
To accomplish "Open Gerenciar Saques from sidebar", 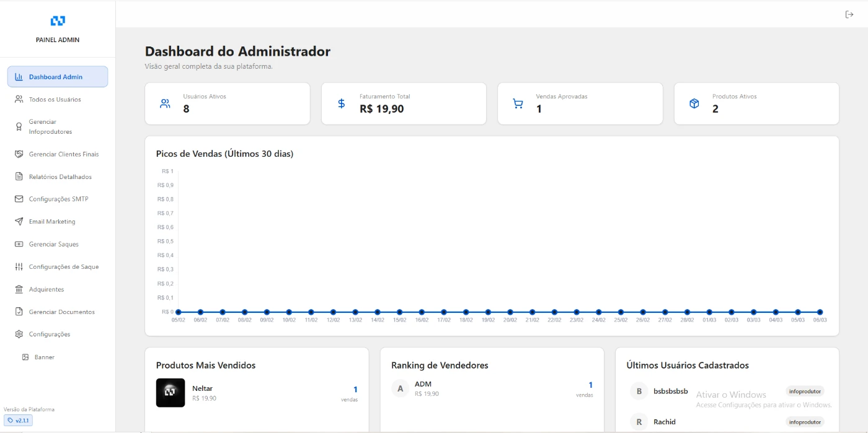I will point(53,245).
